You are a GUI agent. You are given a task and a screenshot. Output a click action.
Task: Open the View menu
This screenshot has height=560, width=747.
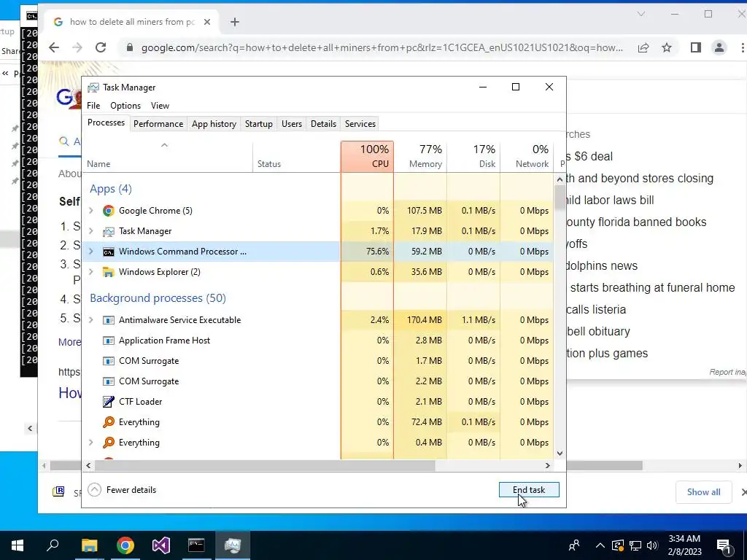160,106
